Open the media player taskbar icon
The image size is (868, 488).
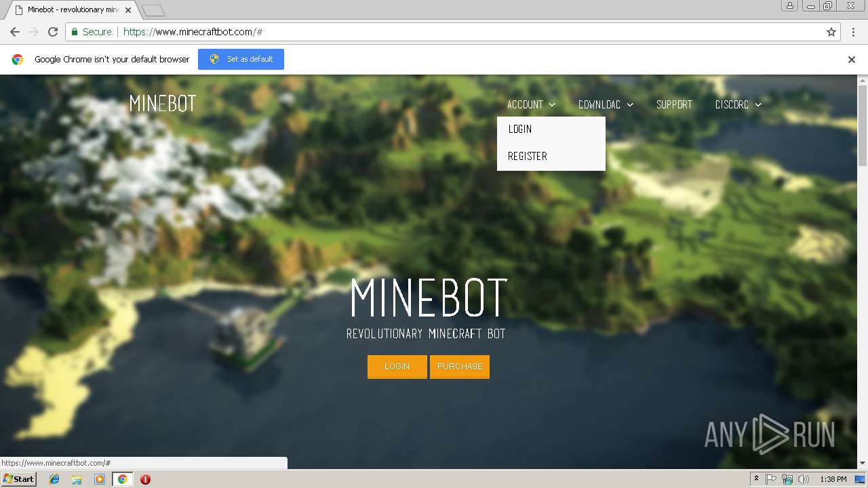100,479
